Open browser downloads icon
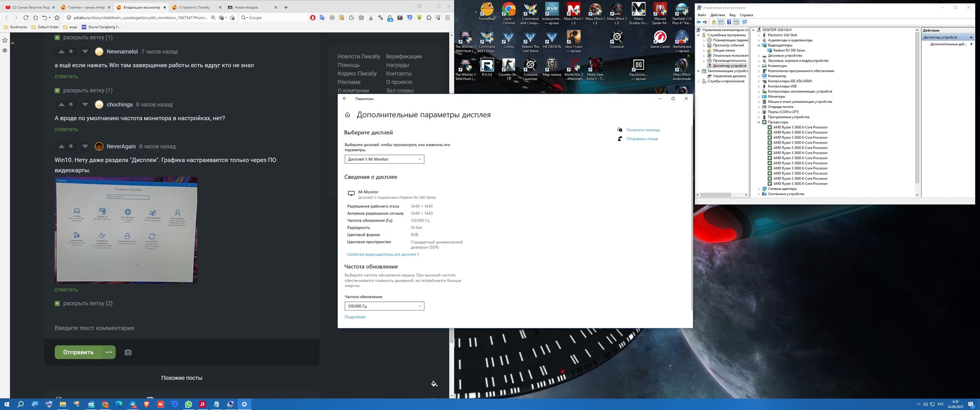The height and width of the screenshot is (410, 980). coord(371,18)
